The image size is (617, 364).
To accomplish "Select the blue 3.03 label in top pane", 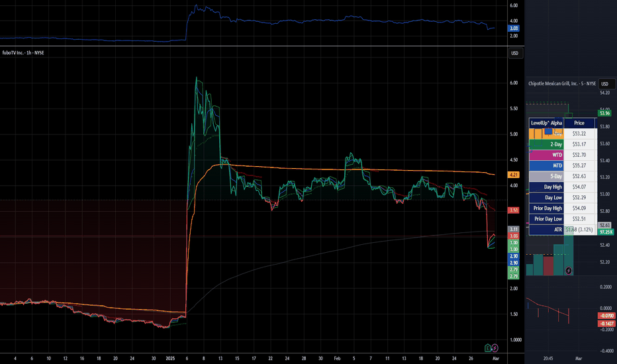I will coord(514,28).
